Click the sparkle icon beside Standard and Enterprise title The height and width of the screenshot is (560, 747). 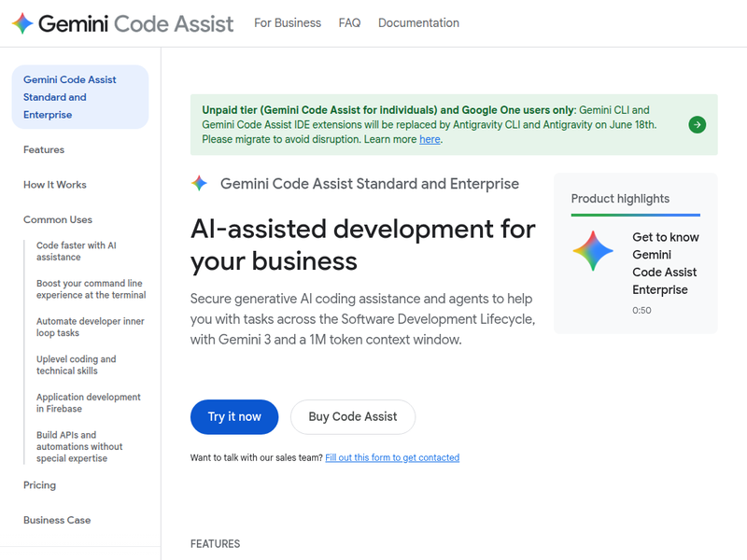[x=199, y=183]
